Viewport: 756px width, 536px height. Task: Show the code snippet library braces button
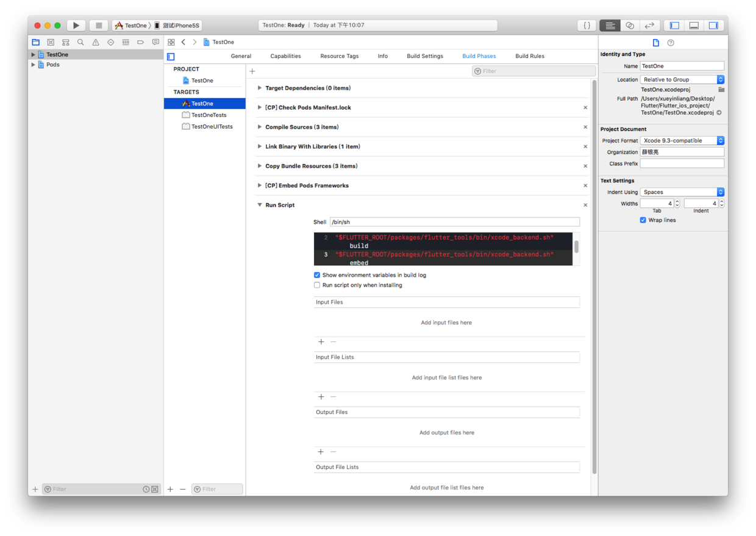pyautogui.click(x=587, y=26)
